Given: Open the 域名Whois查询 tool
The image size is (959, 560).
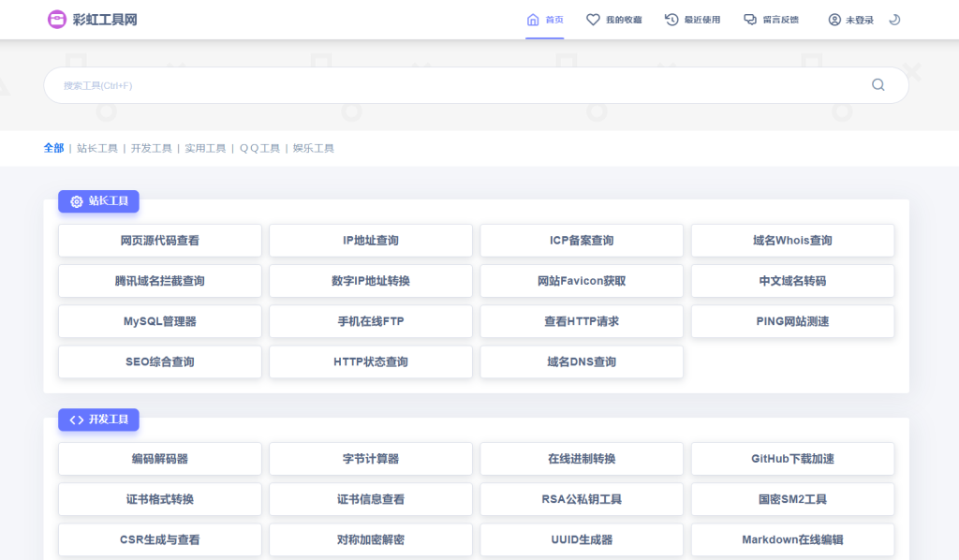Looking at the screenshot, I should coord(792,241).
